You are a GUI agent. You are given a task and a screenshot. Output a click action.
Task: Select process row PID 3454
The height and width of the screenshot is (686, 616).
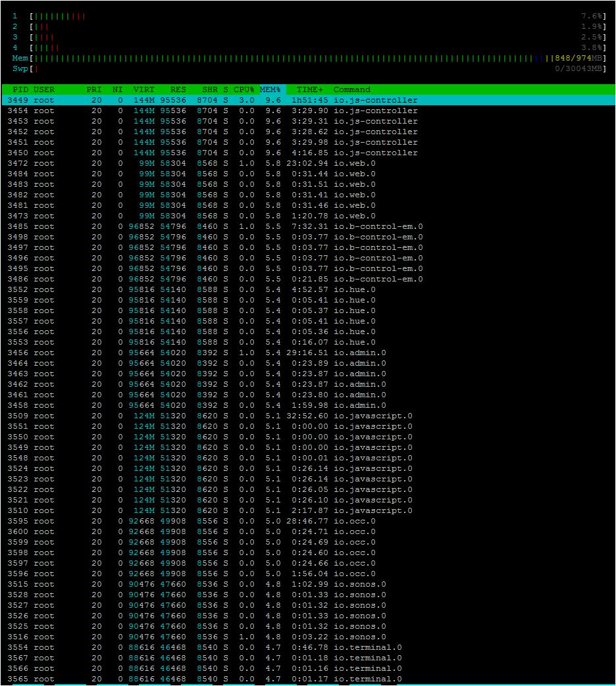(x=308, y=110)
